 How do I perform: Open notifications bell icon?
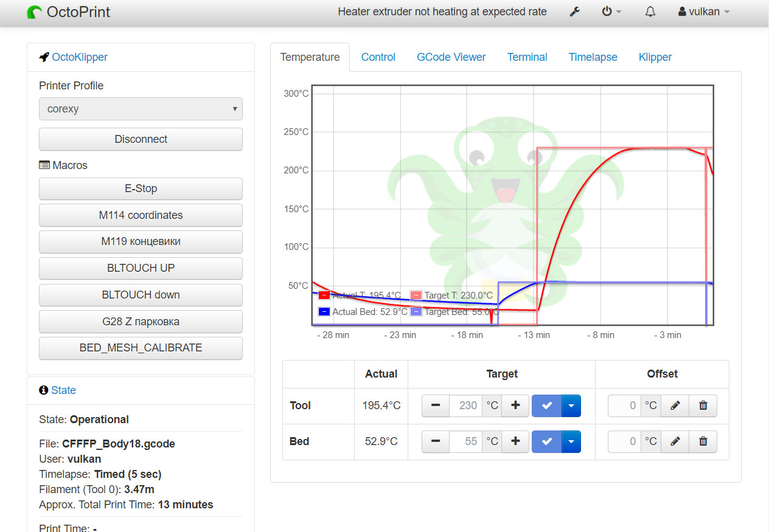650,12
